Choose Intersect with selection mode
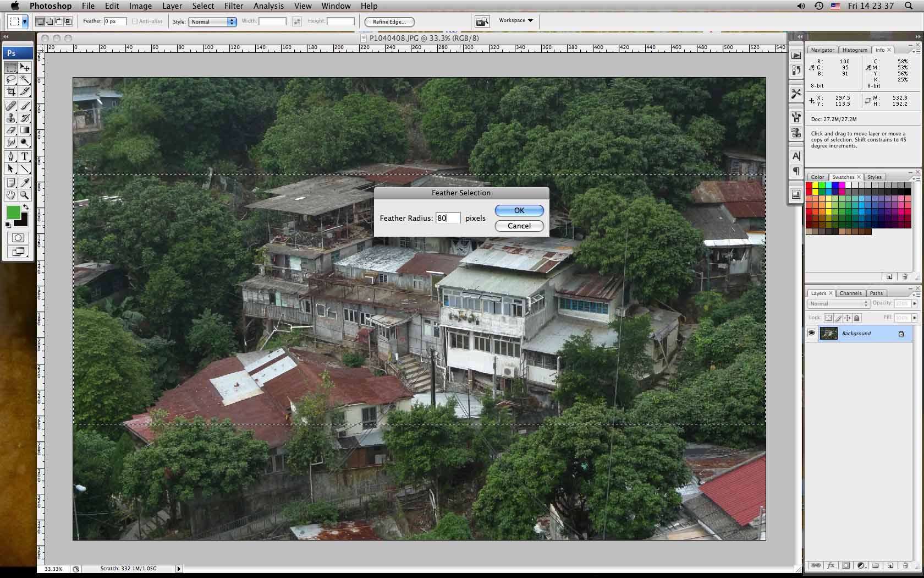This screenshot has width=924, height=578. tap(68, 21)
